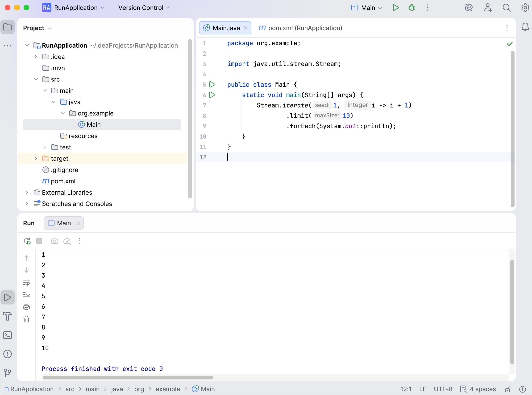
Task: Click the green Run button in top toolbar
Action: (396, 8)
